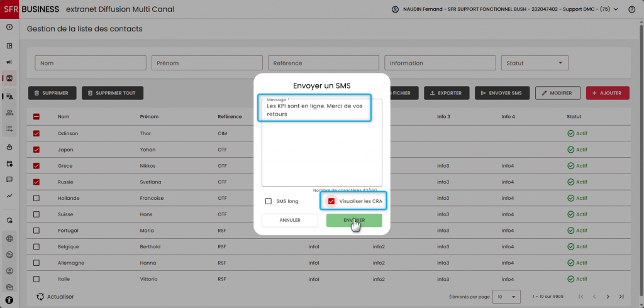Uncheck the Odinson row checkbox

[36, 133]
